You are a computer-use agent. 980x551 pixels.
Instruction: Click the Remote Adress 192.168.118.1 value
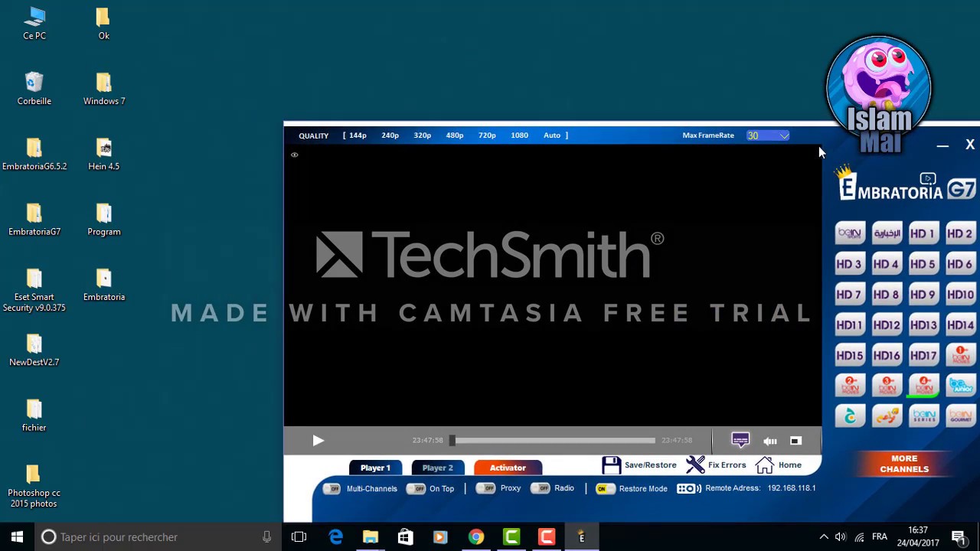(x=792, y=488)
